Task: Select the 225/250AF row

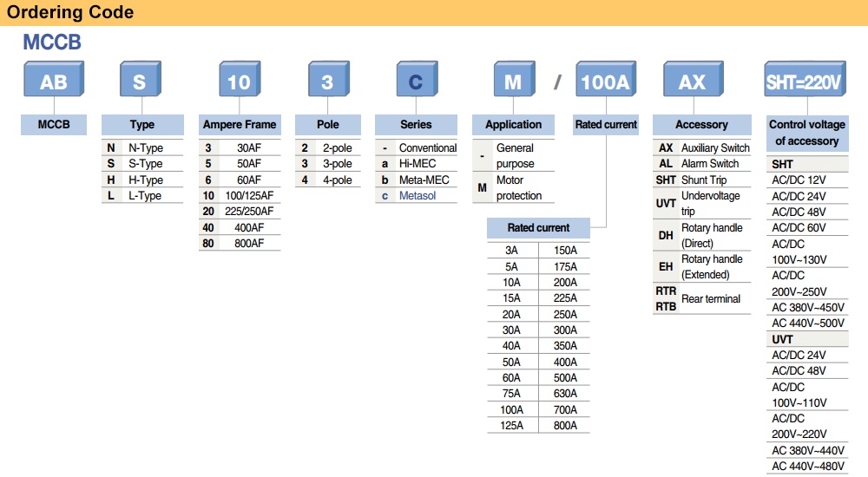Action: tap(240, 212)
